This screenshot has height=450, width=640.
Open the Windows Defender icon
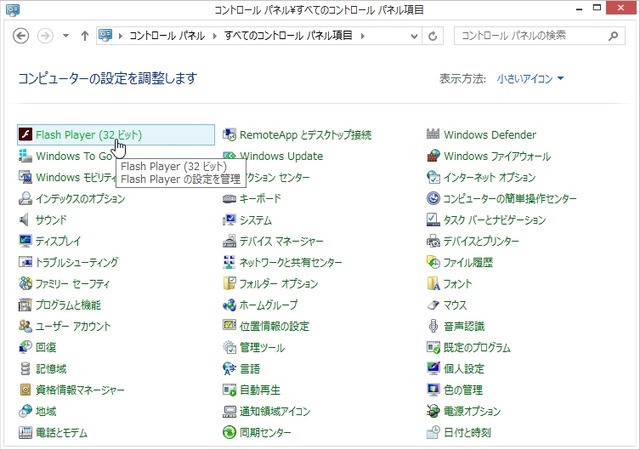point(433,134)
